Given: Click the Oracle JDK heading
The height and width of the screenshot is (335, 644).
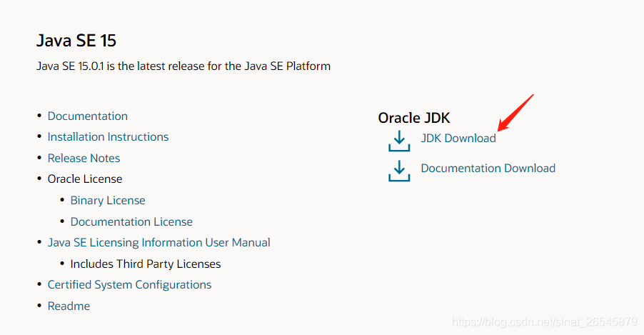Looking at the screenshot, I should 414,118.
